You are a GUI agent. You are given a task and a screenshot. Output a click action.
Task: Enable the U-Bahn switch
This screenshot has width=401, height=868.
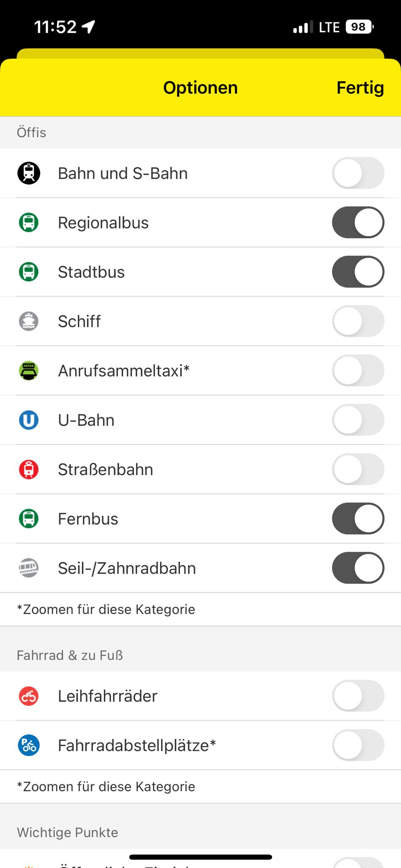[x=358, y=420]
